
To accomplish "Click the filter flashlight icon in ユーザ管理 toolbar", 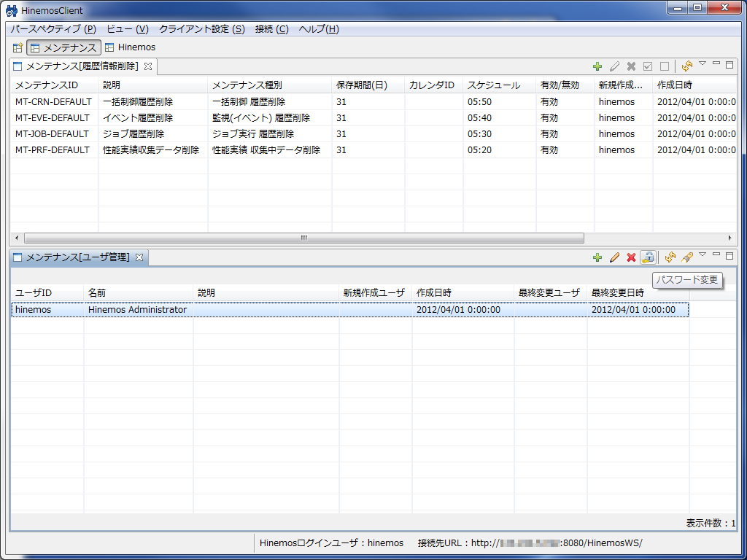I will pyautogui.click(x=686, y=257).
